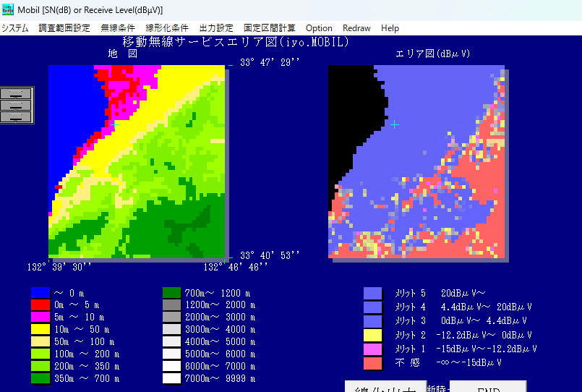Open the Option menu
Viewport: 582px width, 392px height.
pyautogui.click(x=319, y=28)
